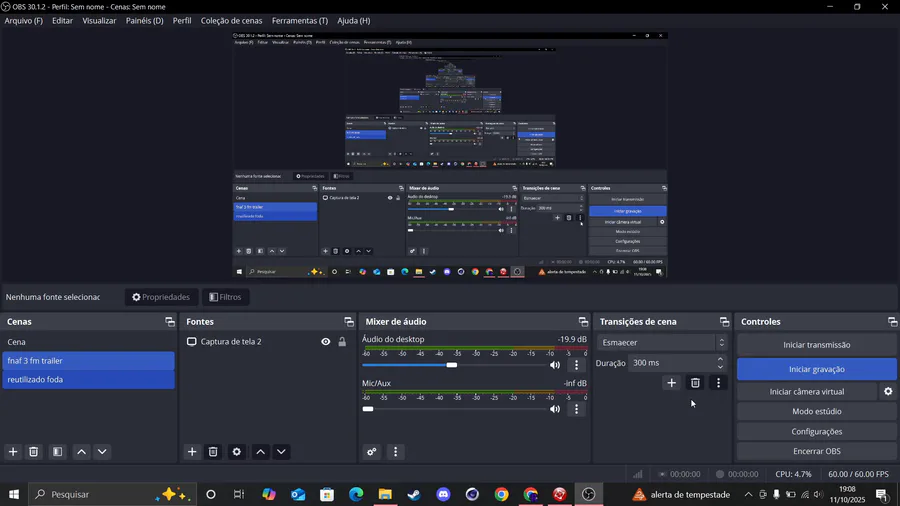Image resolution: width=900 pixels, height=506 pixels.
Task: Decrease transition duration with the down arrow
Action: [720, 367]
